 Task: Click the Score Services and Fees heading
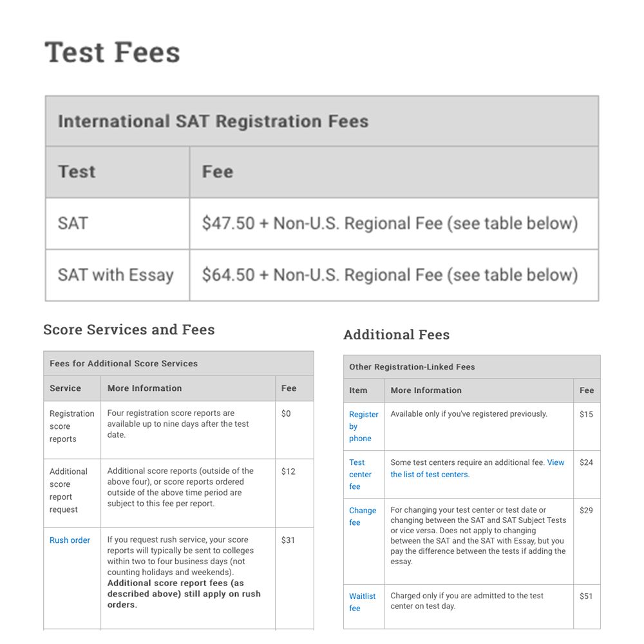[129, 329]
